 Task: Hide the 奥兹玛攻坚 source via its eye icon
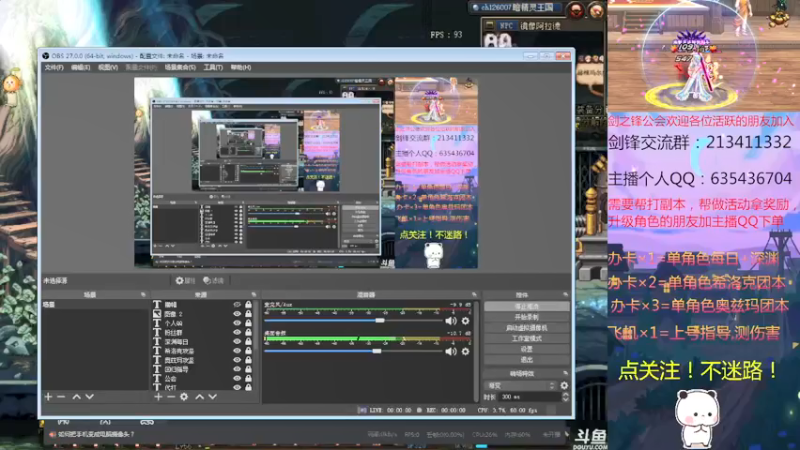[x=237, y=360]
